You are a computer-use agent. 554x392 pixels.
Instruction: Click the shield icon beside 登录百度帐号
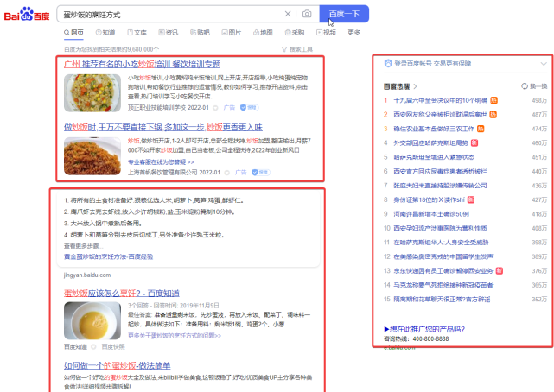pyautogui.click(x=388, y=64)
